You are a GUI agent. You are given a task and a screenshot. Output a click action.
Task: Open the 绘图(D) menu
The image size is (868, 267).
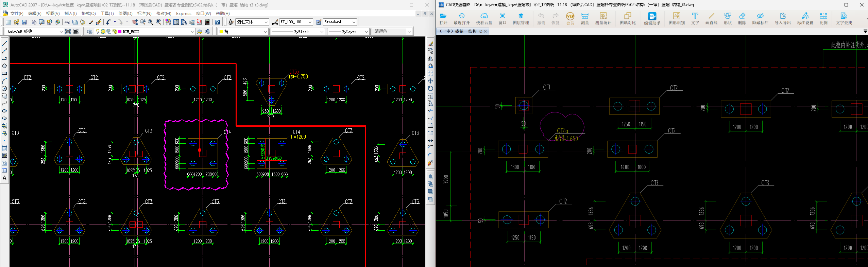click(x=125, y=14)
